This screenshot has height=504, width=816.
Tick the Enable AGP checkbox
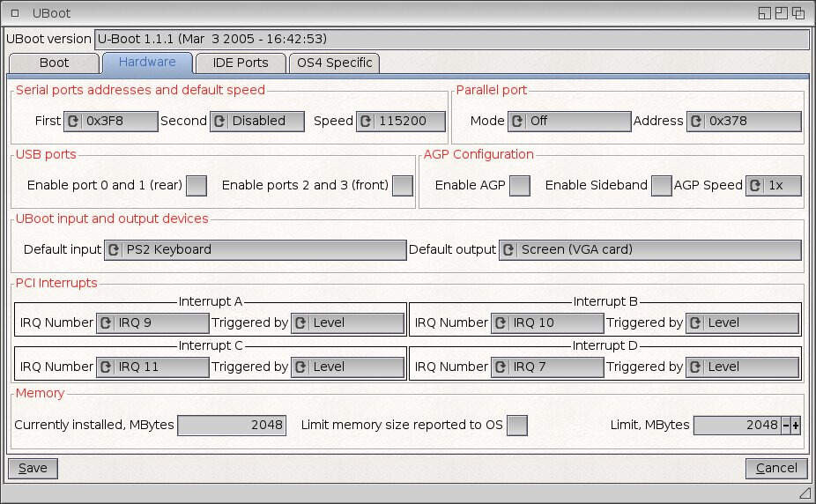click(x=520, y=186)
